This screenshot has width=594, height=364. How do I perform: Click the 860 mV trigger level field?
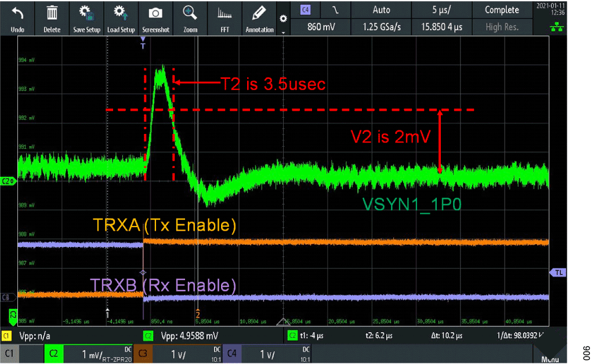(x=322, y=27)
